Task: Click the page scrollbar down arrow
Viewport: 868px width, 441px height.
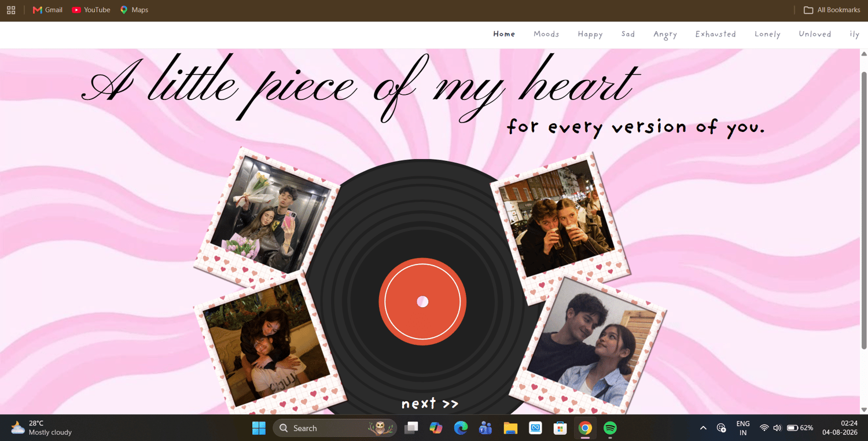Action: point(864,410)
